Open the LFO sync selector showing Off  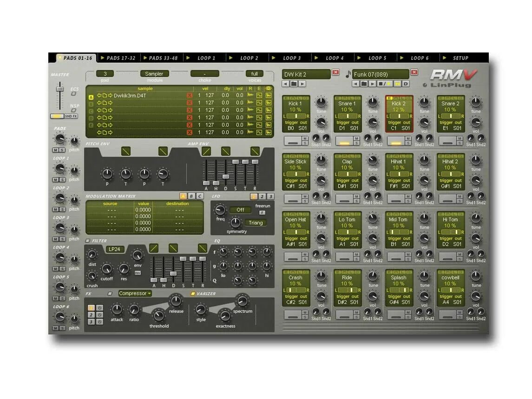(x=240, y=210)
